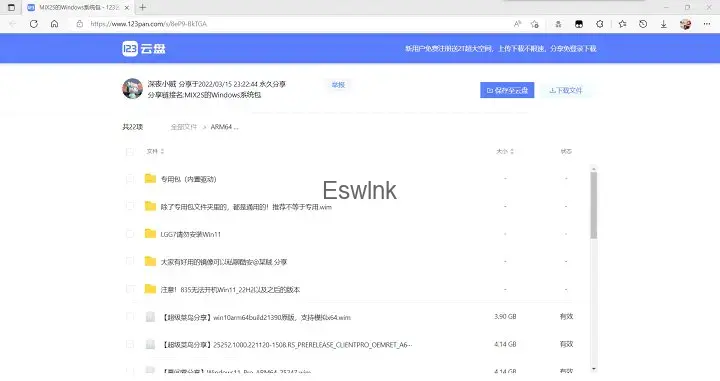This screenshot has height=381, width=720.
Task: Open the browser profile avatar
Action: point(686,24)
